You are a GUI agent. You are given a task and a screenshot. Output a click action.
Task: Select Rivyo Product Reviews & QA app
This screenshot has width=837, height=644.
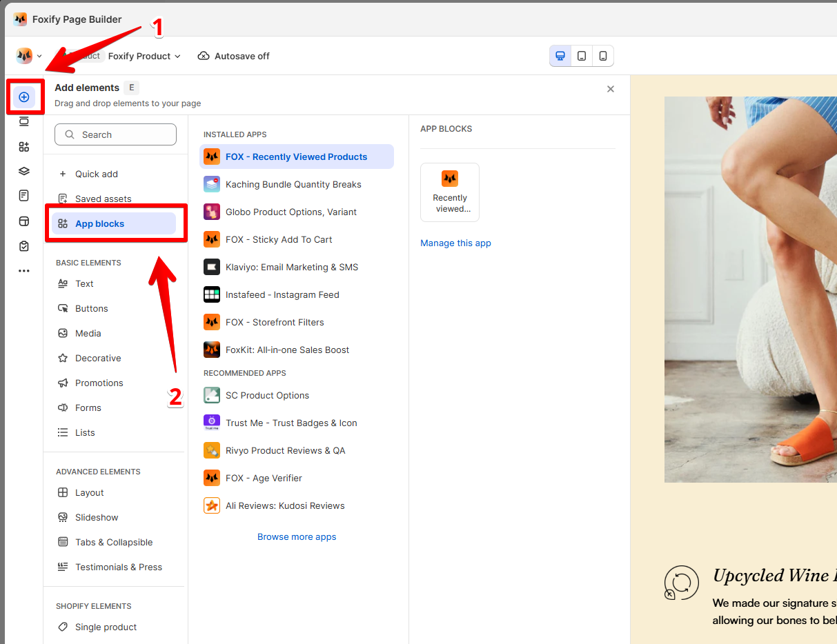click(297, 450)
